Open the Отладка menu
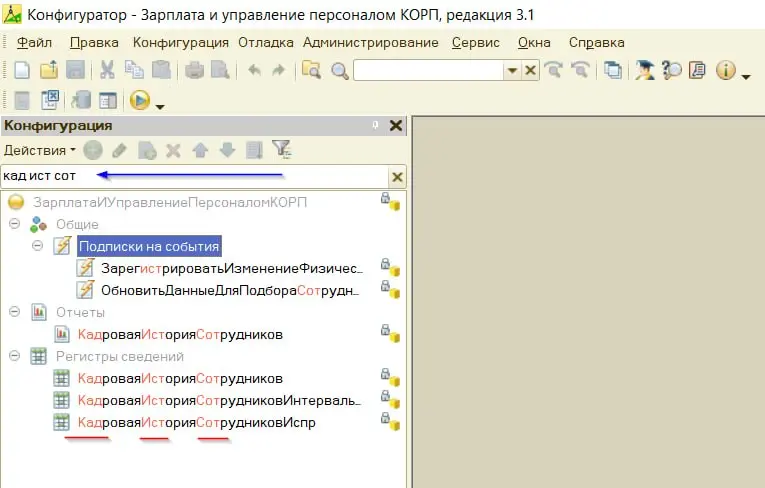The width and height of the screenshot is (765, 488). pos(265,43)
